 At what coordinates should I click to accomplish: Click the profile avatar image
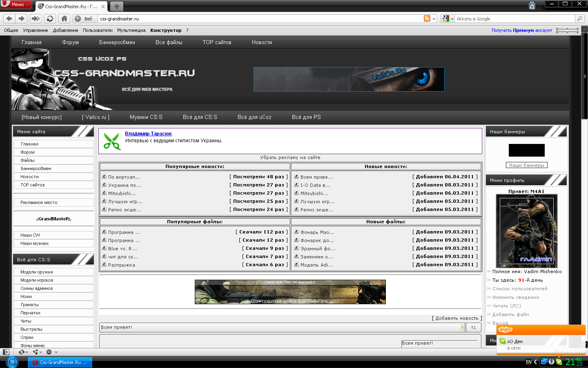(x=527, y=231)
